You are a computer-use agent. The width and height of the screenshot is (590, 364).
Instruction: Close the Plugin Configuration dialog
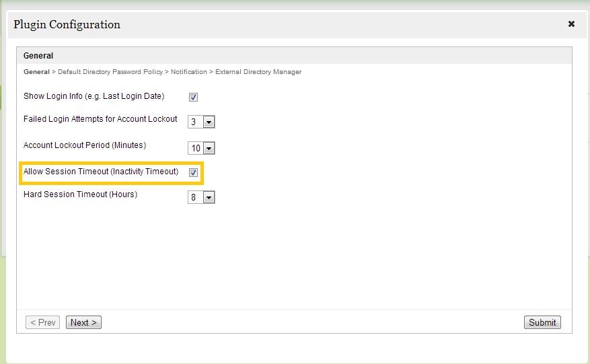571,24
